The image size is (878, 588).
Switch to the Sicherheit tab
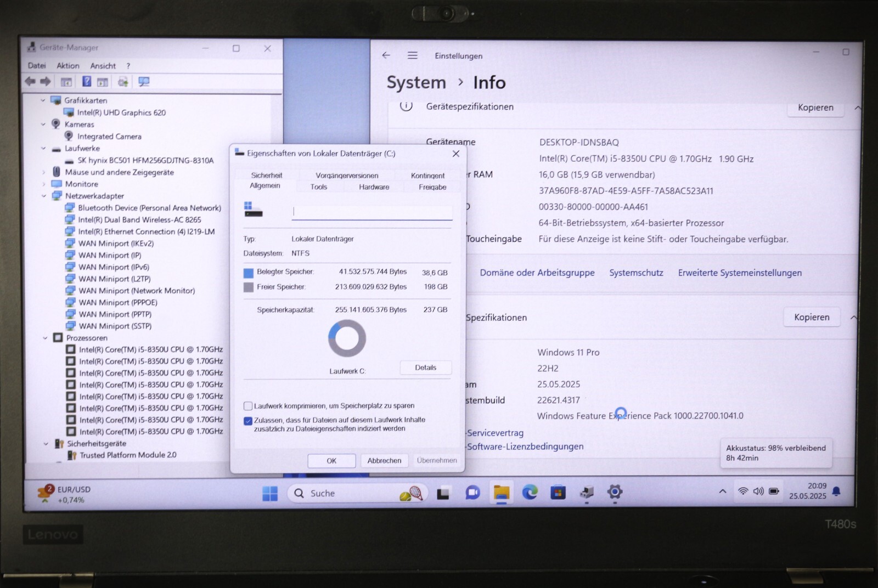pyautogui.click(x=267, y=176)
